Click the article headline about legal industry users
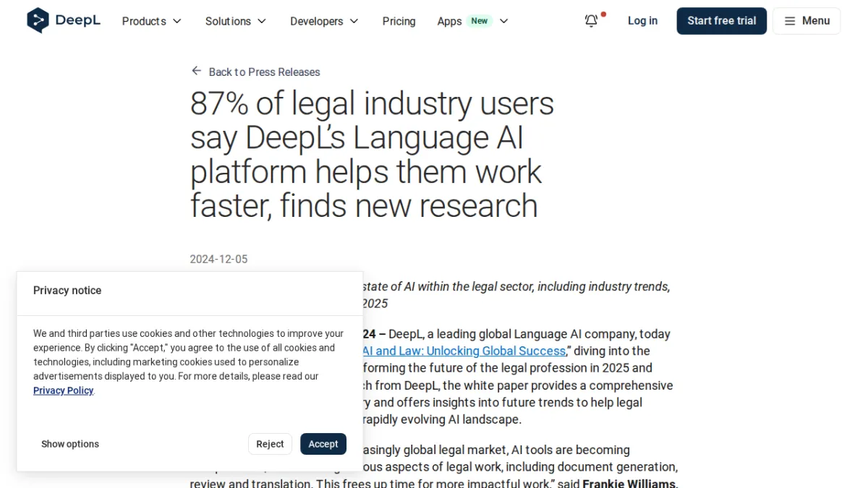The height and width of the screenshot is (488, 868). [x=372, y=155]
